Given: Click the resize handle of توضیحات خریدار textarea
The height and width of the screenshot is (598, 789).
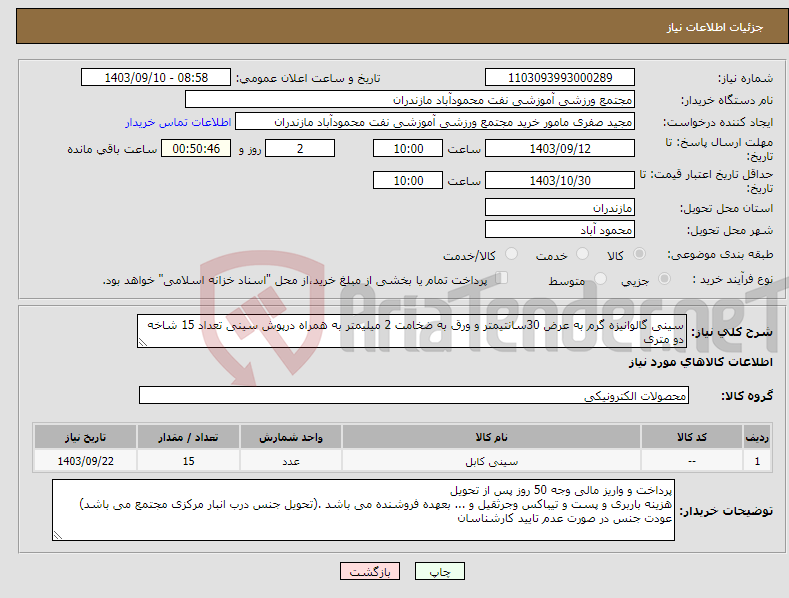Looking at the screenshot, I should pos(57,536).
